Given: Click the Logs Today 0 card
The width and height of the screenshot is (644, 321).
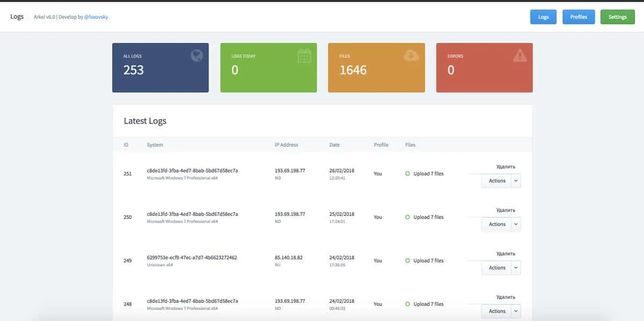Looking at the screenshot, I should click(x=268, y=68).
